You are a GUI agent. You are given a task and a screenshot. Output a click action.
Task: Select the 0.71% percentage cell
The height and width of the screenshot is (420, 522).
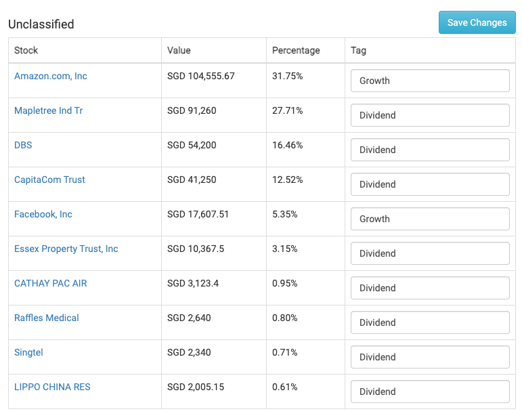pyautogui.click(x=284, y=352)
